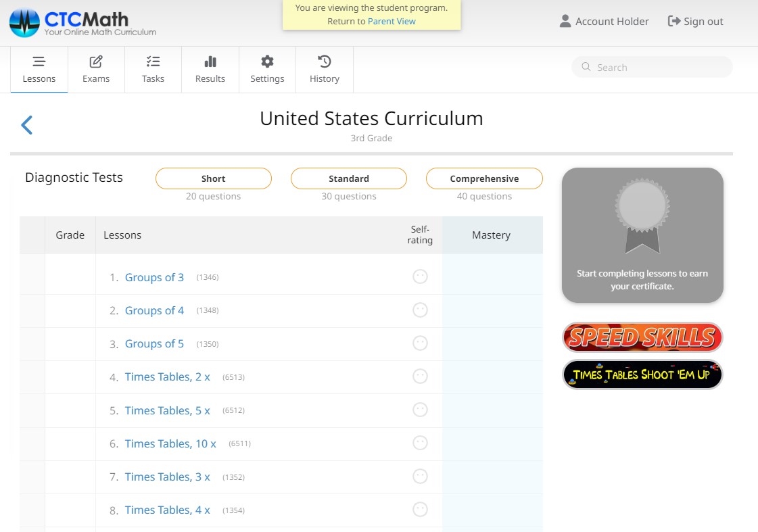Image resolution: width=758 pixels, height=532 pixels.
Task: Launch the Speed Skills game banner
Action: point(642,337)
